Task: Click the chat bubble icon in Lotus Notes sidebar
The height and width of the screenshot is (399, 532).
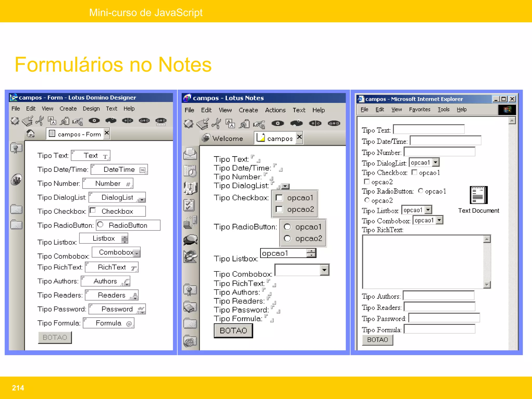Action: pyautogui.click(x=190, y=240)
